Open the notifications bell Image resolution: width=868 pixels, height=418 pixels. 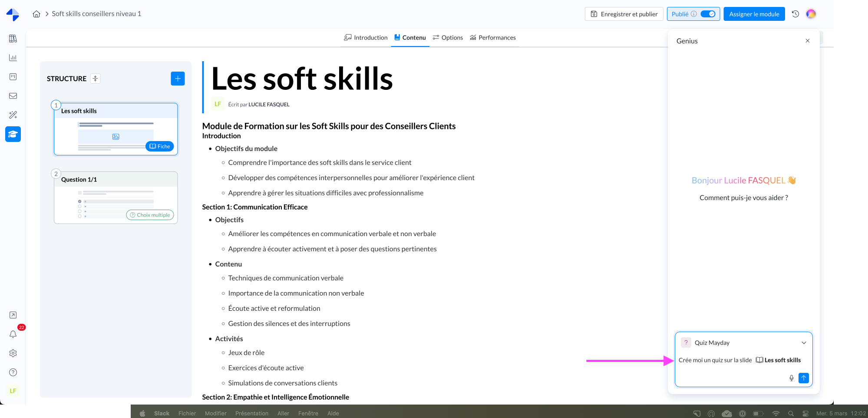tap(13, 334)
